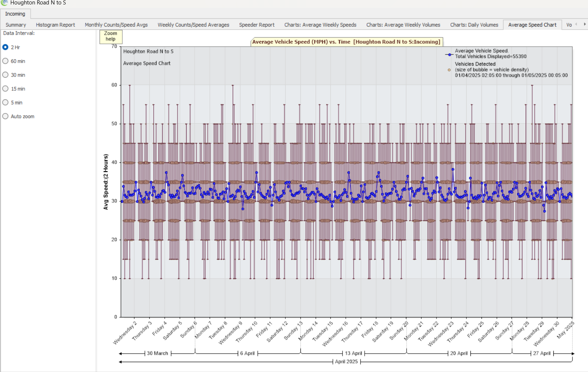Select the Incoming direction tab
Viewport: 588px width, 372px height.
tap(15, 14)
